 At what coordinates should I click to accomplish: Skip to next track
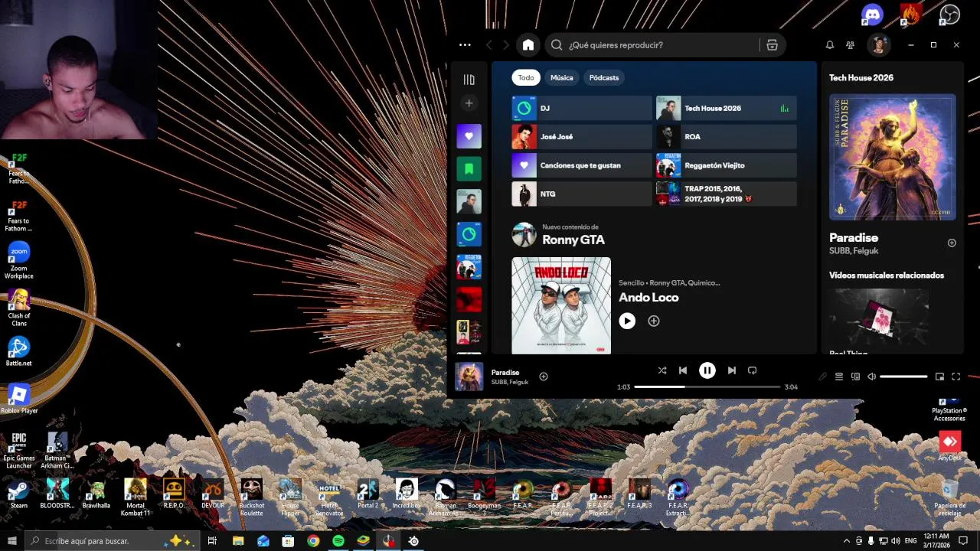click(x=732, y=370)
